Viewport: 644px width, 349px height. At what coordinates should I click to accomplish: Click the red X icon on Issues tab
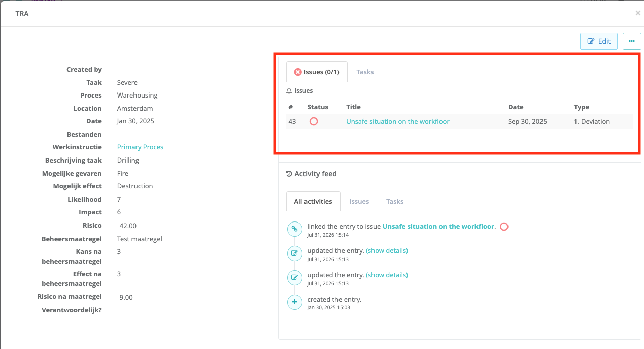298,72
